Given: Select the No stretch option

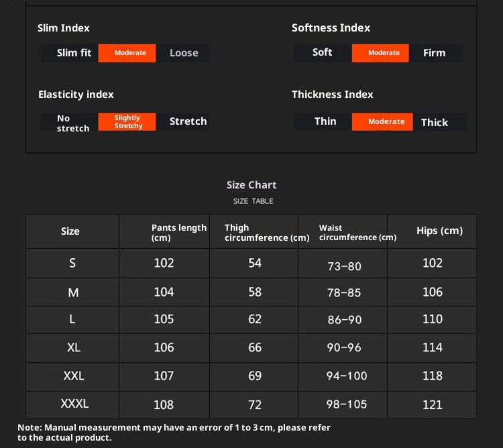Looking at the screenshot, I should tap(72, 123).
